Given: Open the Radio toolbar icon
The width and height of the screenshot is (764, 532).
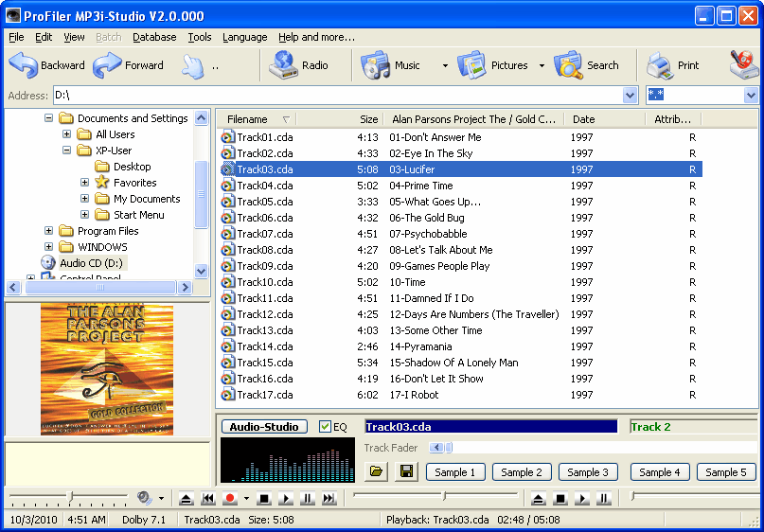Looking at the screenshot, I should 283,65.
